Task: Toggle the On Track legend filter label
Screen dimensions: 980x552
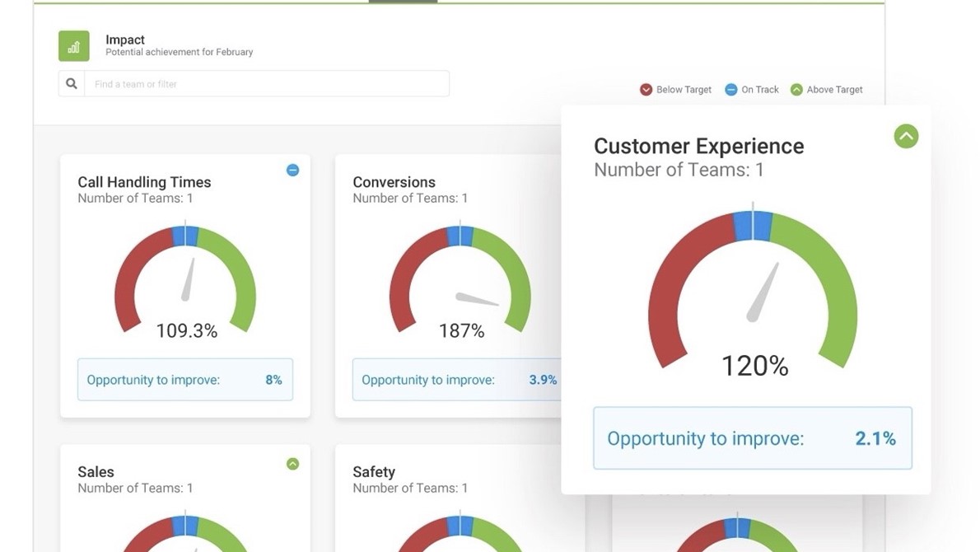Action: point(759,90)
